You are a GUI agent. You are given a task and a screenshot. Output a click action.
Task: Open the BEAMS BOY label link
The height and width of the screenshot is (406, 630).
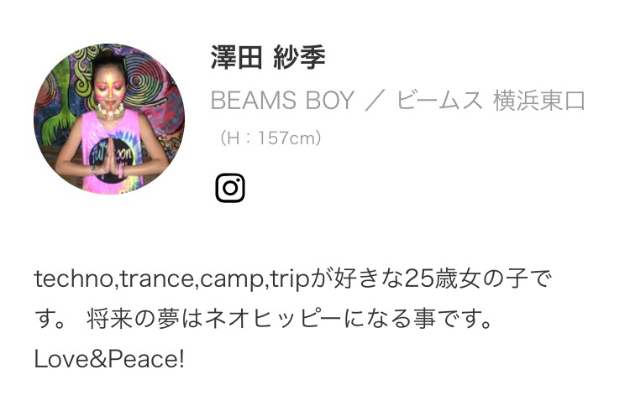click(x=282, y=100)
